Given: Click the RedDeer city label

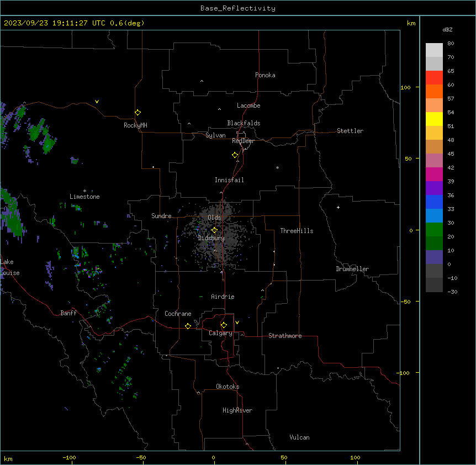Looking at the screenshot, I should pyautogui.click(x=243, y=141).
